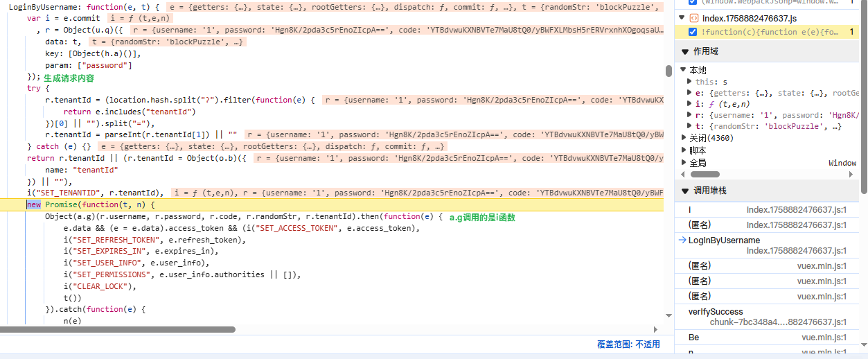Expand the 全局 global scope
Image resolution: width=868 pixels, height=359 pixels.
(x=683, y=163)
